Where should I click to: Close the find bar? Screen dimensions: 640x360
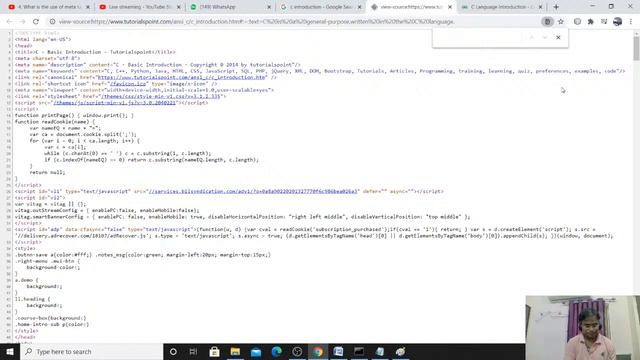[x=558, y=38]
